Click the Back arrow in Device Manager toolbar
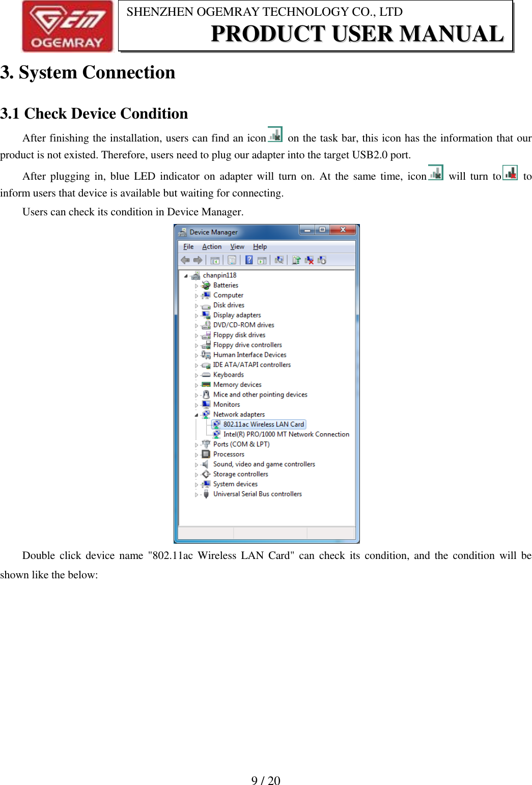Viewport: 532px width, 785px height. tap(185, 260)
